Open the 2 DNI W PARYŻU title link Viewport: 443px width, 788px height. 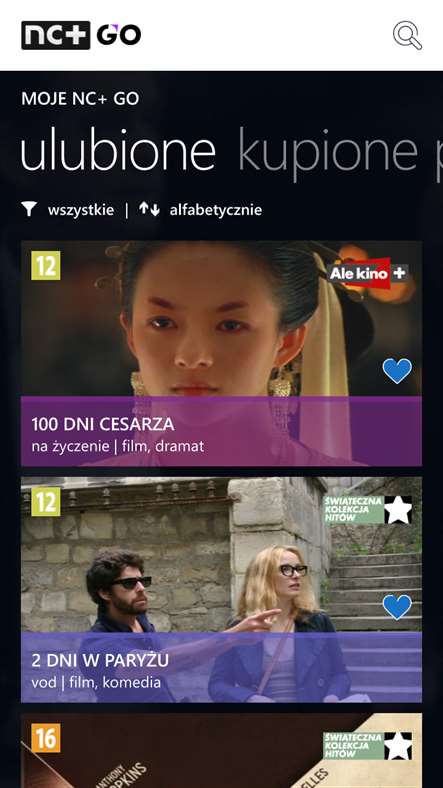100,660
